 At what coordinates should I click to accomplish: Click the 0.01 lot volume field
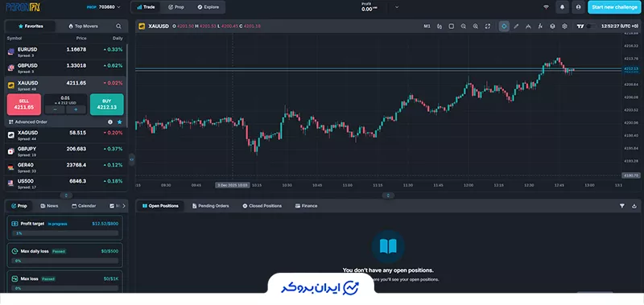(66, 99)
